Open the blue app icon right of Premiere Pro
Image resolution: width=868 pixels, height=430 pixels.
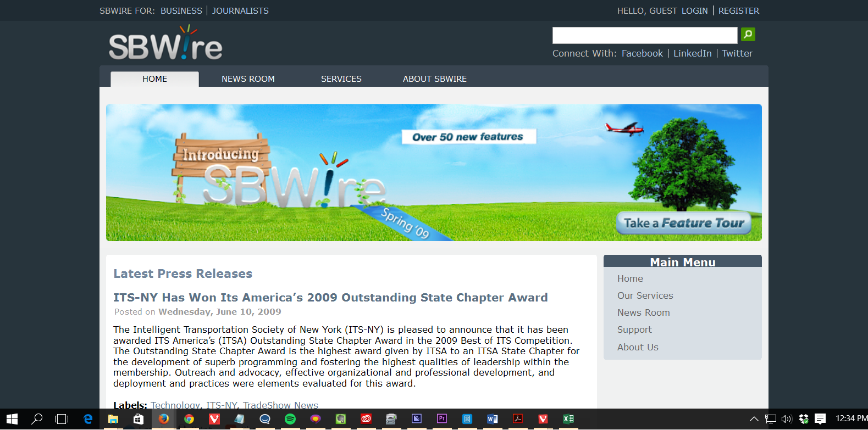pyautogui.click(x=467, y=419)
